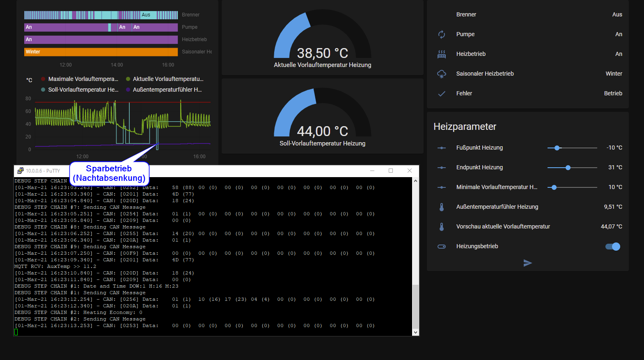Maximize the PuTTY window
644x360 pixels.
(391, 171)
